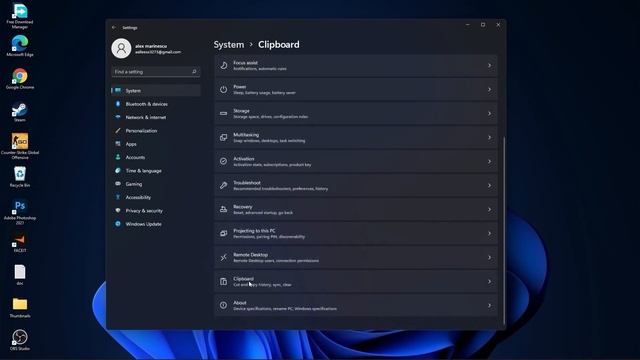The image size is (640, 360).
Task: Open Microsoft Edge desktop shortcut
Action: (20, 46)
